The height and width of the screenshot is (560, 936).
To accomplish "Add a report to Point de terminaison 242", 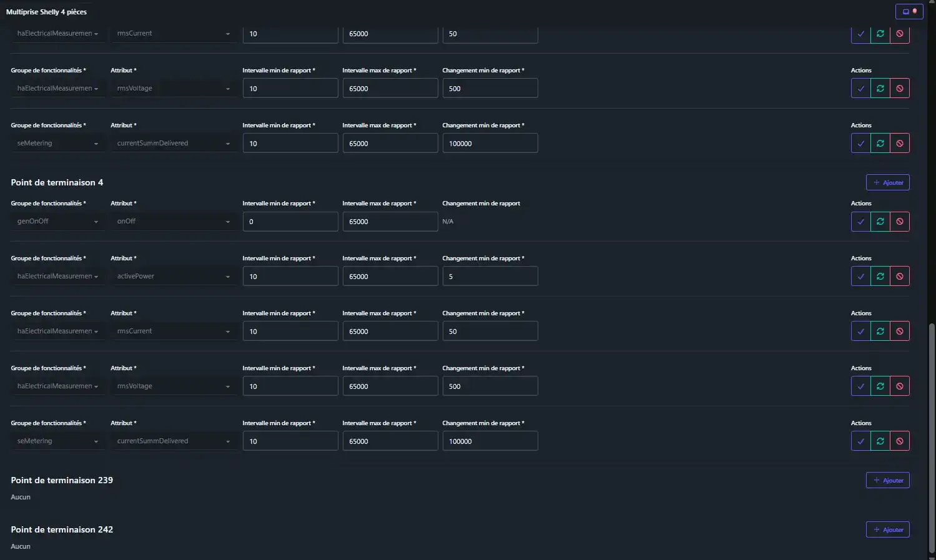I will [x=887, y=529].
